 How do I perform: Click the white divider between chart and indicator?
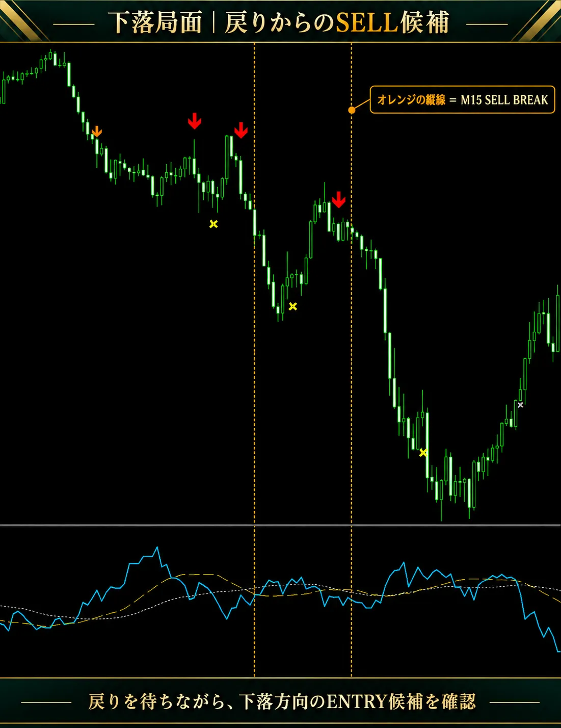(280, 525)
